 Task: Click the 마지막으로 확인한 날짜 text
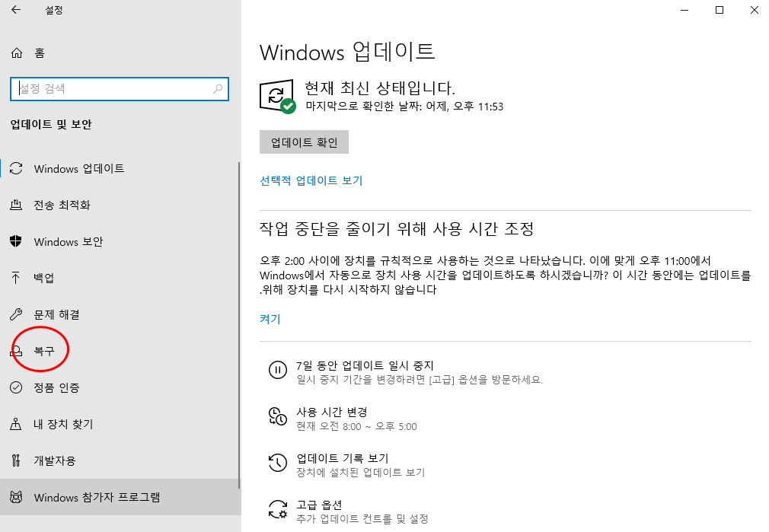click(404, 107)
